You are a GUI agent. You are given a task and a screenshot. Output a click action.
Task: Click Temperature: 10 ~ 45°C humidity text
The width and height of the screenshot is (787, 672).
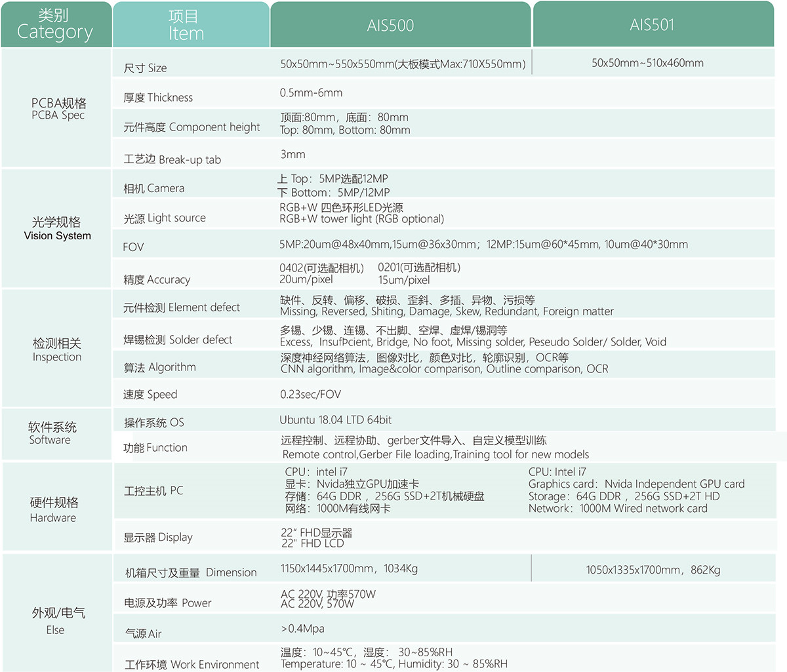(x=393, y=664)
